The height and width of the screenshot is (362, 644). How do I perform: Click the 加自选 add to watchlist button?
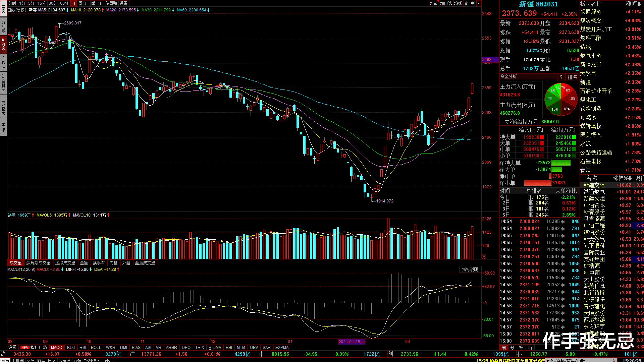[446, 3]
